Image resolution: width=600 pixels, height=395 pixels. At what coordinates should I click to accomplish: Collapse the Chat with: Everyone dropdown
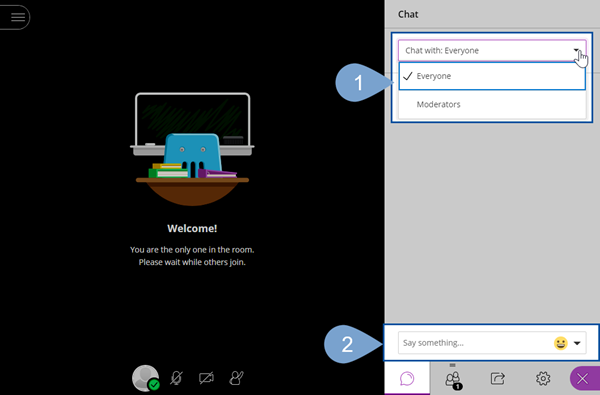pyautogui.click(x=492, y=51)
